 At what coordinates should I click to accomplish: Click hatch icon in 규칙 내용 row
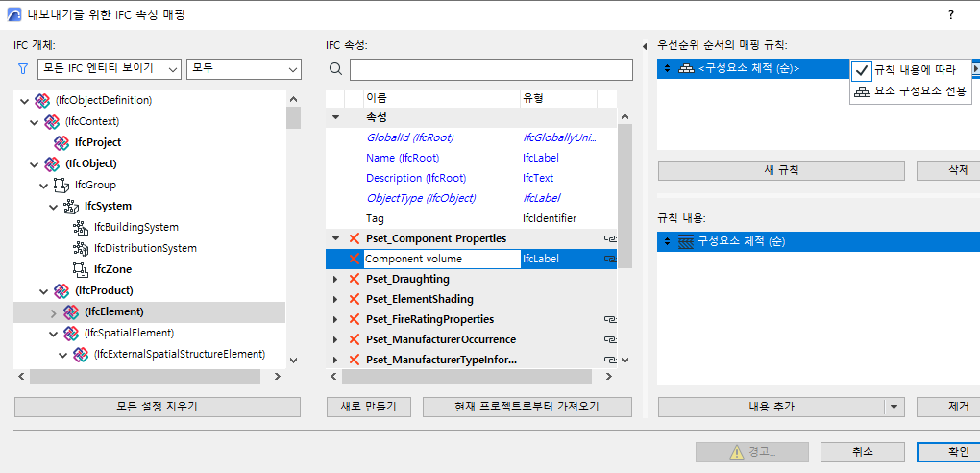coord(687,241)
